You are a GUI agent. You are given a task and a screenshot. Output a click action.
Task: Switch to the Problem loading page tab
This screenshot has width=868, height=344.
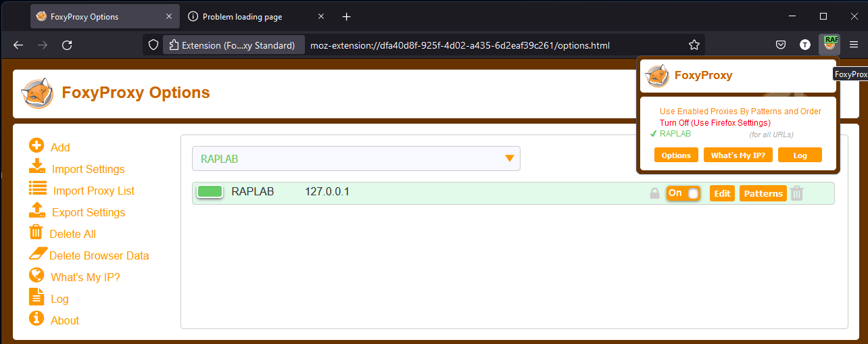pos(242,16)
